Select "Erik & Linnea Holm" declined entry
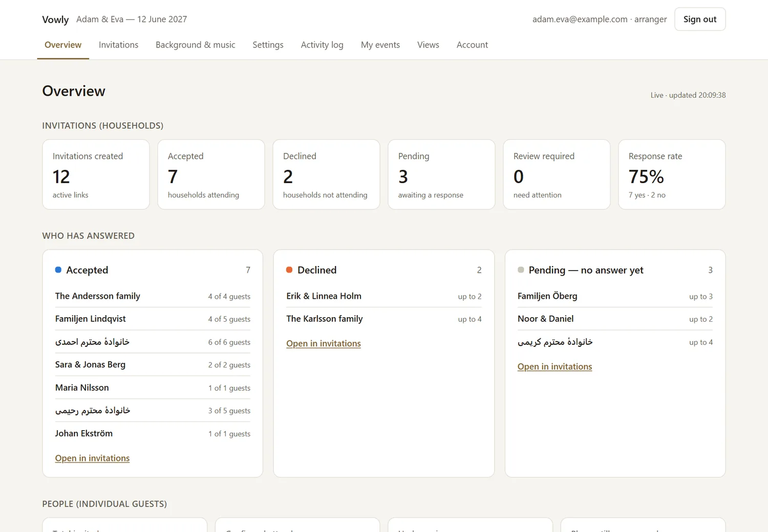This screenshot has width=768, height=532. click(384, 296)
